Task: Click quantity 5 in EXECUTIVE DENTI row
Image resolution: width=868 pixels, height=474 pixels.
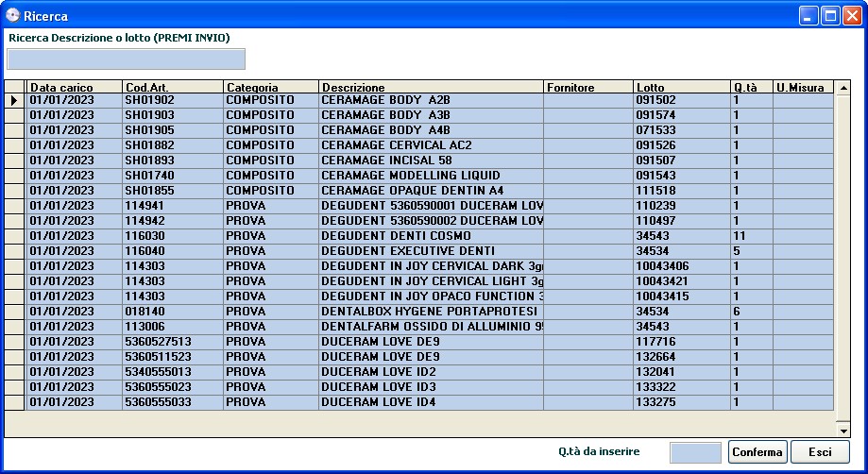Action: [752, 250]
